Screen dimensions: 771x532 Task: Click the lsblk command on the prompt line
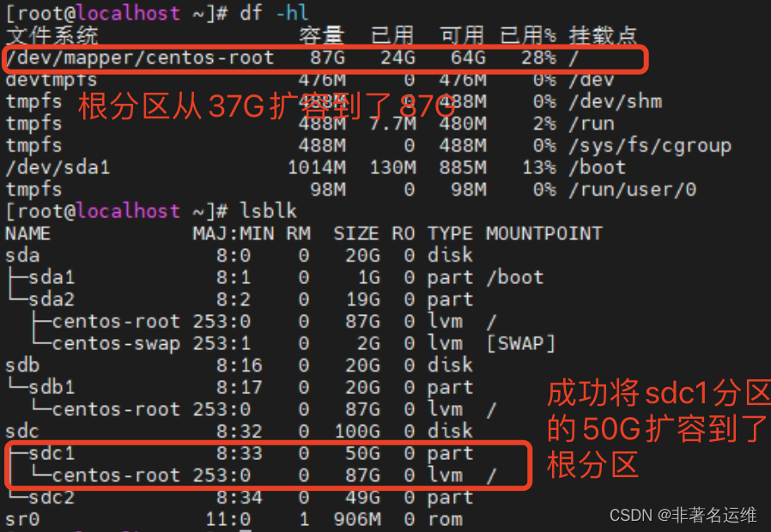click(x=269, y=211)
